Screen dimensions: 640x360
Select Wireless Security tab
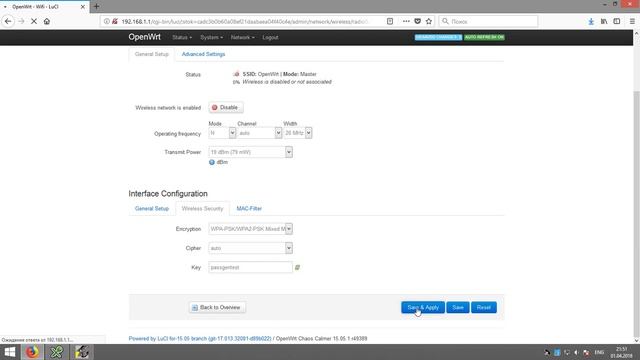202,209
